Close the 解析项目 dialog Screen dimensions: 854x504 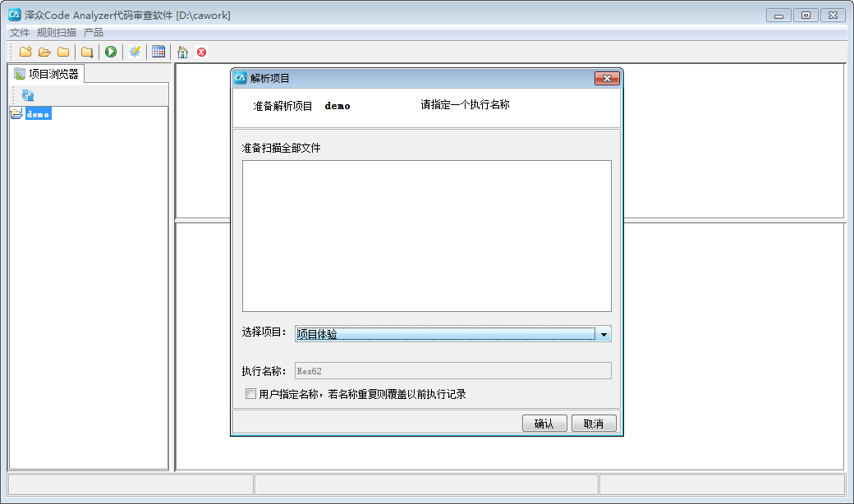point(607,78)
